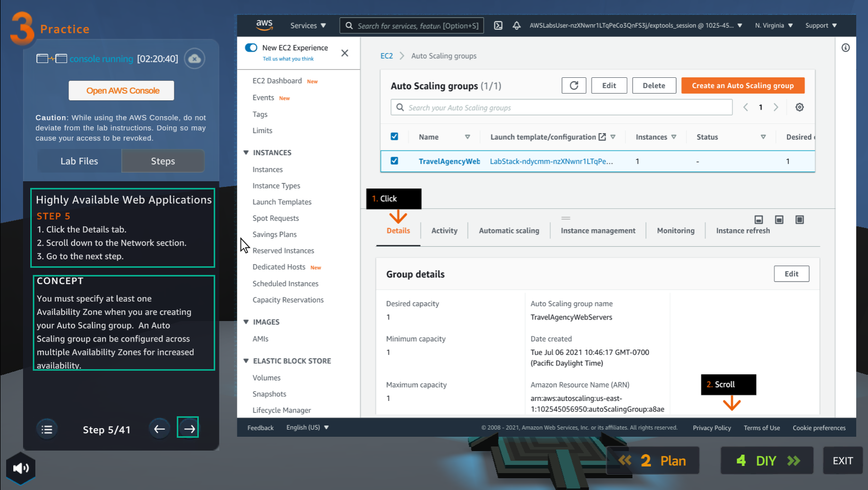Switch to the Activity tab
The height and width of the screenshot is (490, 868).
444,231
